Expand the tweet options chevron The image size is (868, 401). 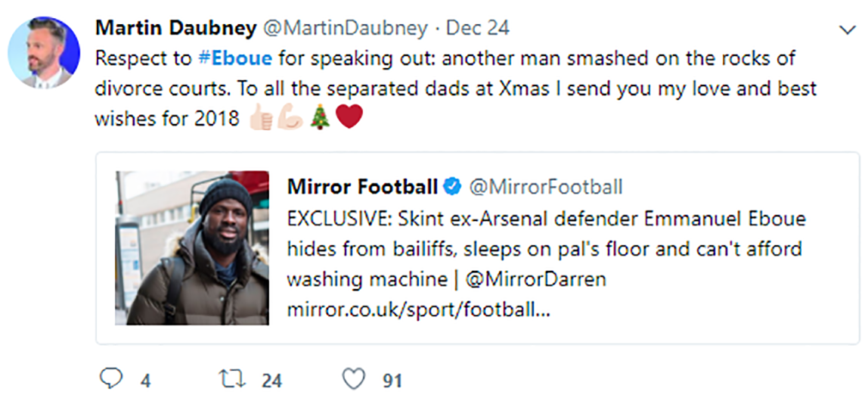[848, 30]
